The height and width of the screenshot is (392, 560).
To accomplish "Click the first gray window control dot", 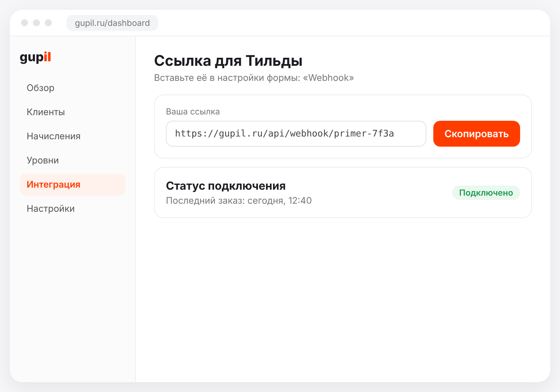I will click(x=24, y=23).
